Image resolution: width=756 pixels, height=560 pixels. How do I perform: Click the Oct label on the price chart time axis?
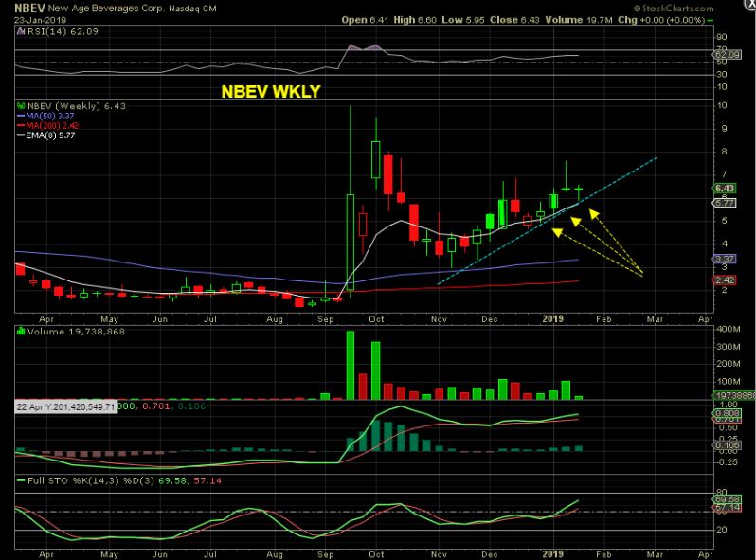click(376, 319)
